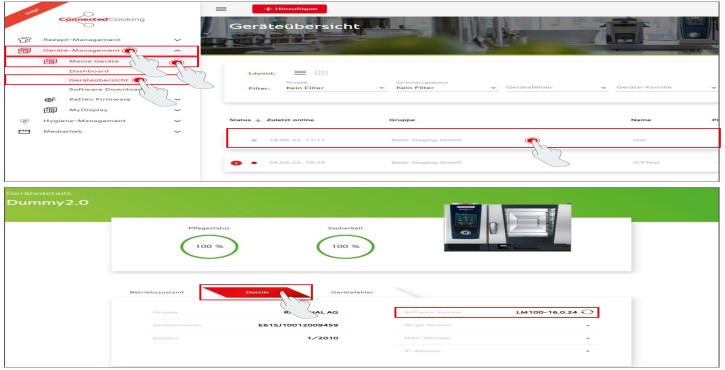Image resolution: width=725 pixels, height=370 pixels.
Task: Click the Pflegestatus 100 % ring
Action: pyautogui.click(x=209, y=247)
